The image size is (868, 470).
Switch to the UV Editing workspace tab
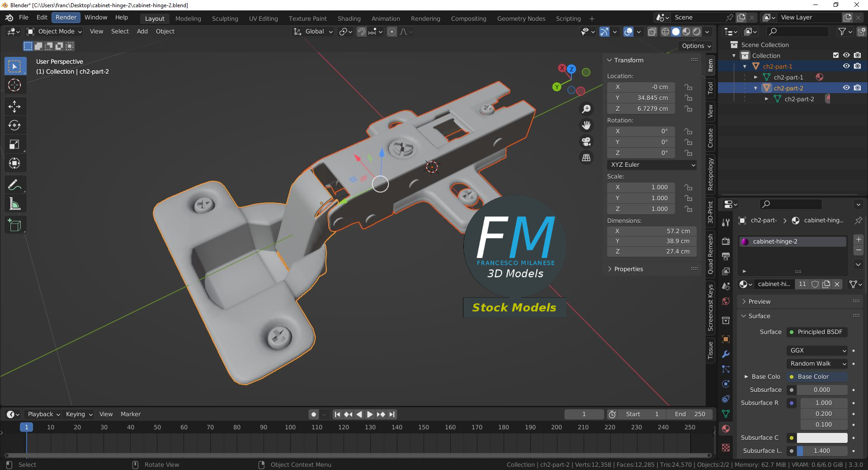point(264,19)
